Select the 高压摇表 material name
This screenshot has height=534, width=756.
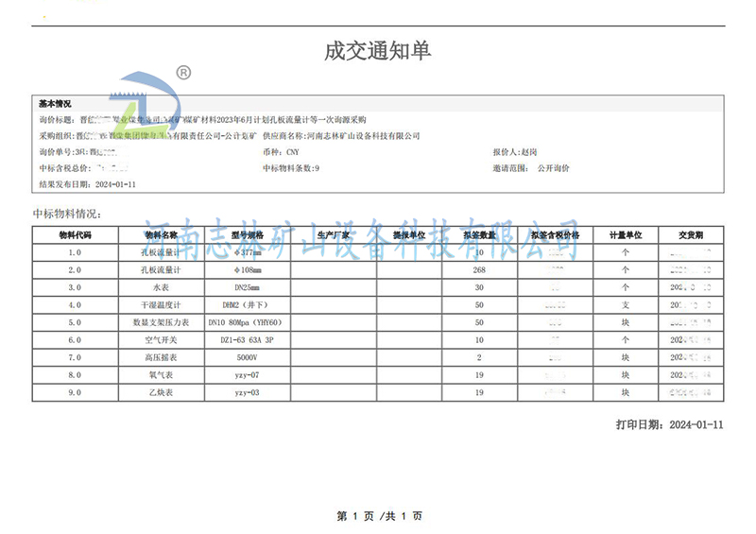161,357
